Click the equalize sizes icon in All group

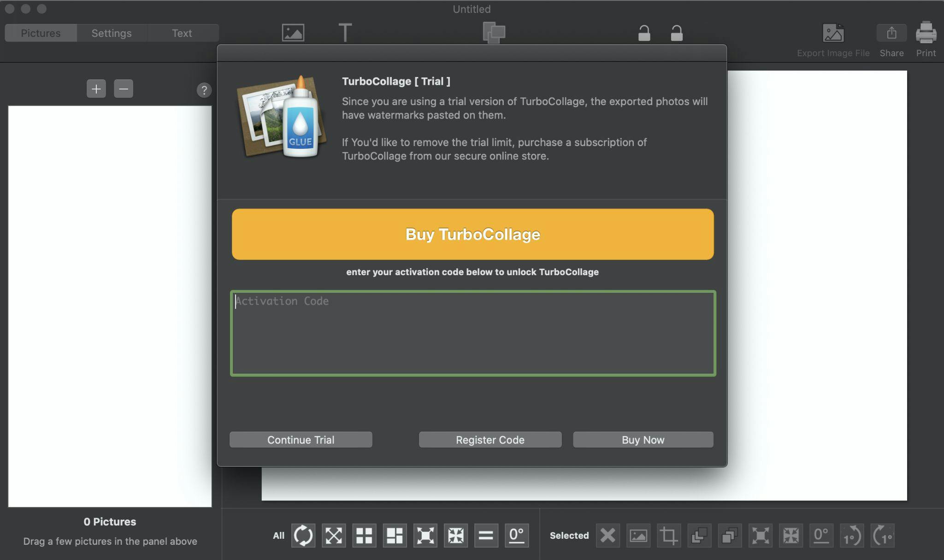486,535
